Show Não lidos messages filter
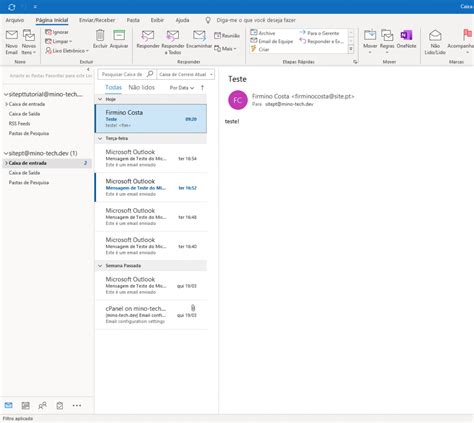The width and height of the screenshot is (474, 423). [x=142, y=87]
